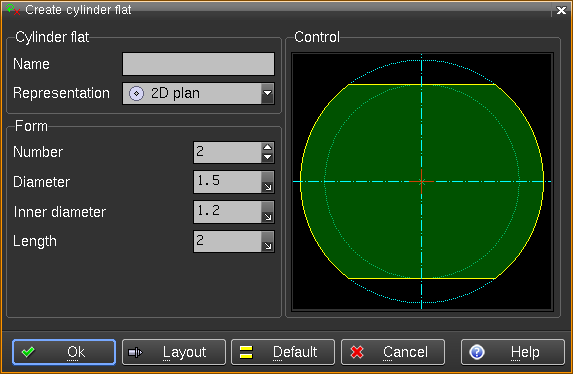Decrease Number with the down arrow
Viewport: 573px width, 374px height.
pos(267,157)
